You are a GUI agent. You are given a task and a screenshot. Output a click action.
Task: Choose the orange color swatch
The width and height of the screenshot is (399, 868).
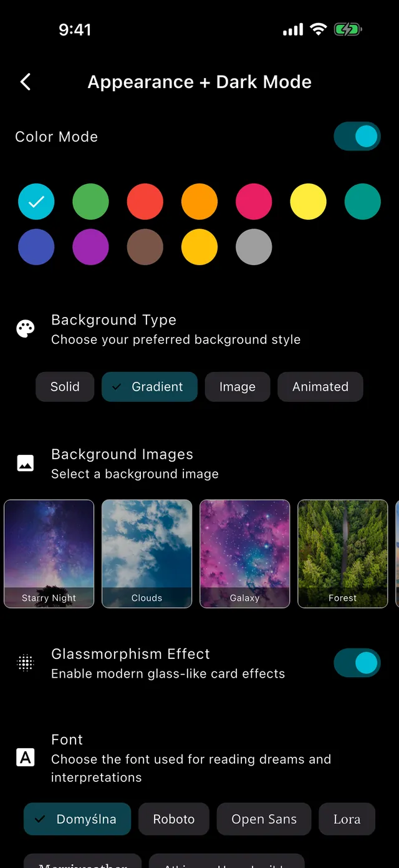(199, 202)
